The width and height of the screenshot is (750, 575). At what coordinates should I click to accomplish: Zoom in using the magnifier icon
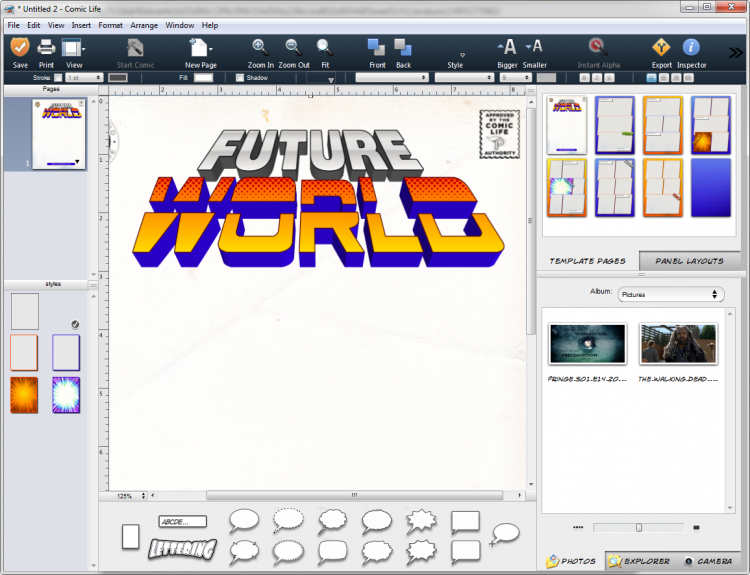pyautogui.click(x=260, y=47)
